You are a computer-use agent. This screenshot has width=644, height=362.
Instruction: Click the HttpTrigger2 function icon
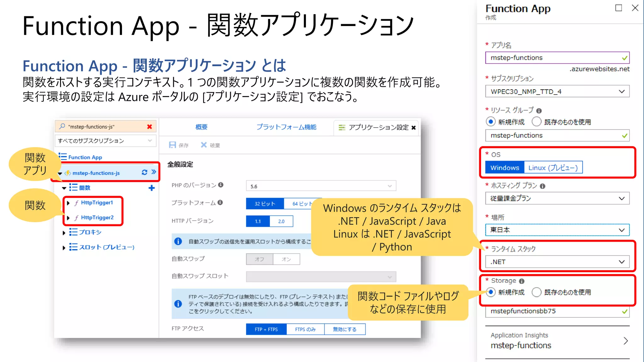pyautogui.click(x=76, y=218)
